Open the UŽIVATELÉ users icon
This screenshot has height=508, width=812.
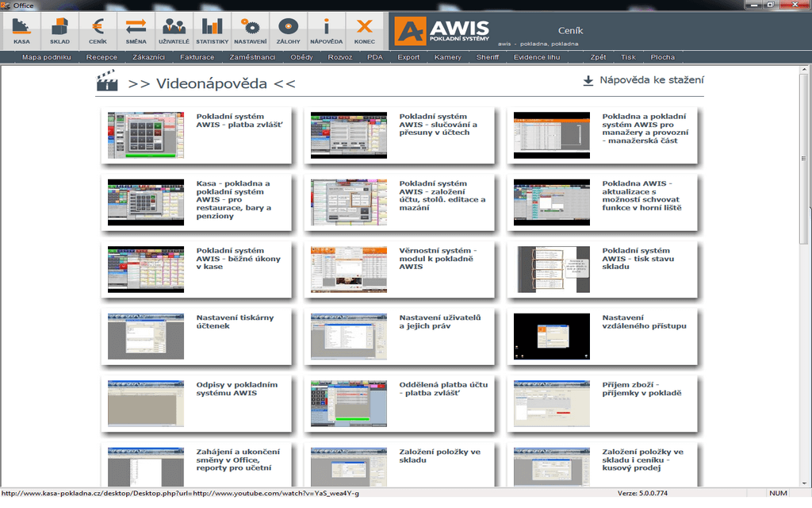coord(174,31)
